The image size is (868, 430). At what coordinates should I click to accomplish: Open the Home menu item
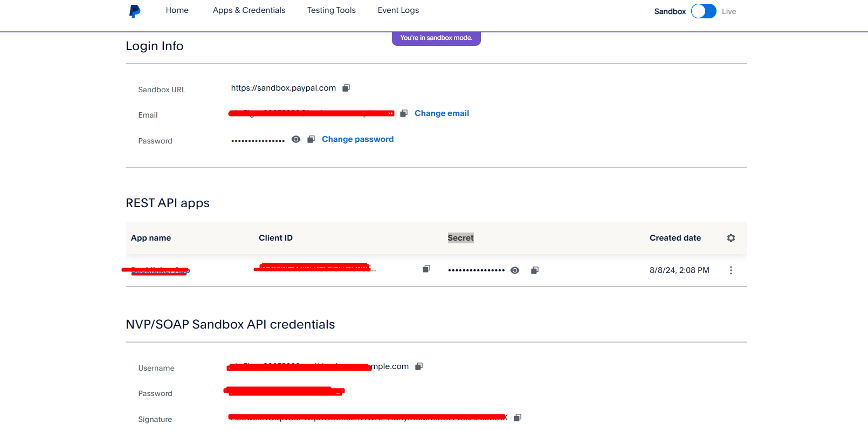(177, 10)
